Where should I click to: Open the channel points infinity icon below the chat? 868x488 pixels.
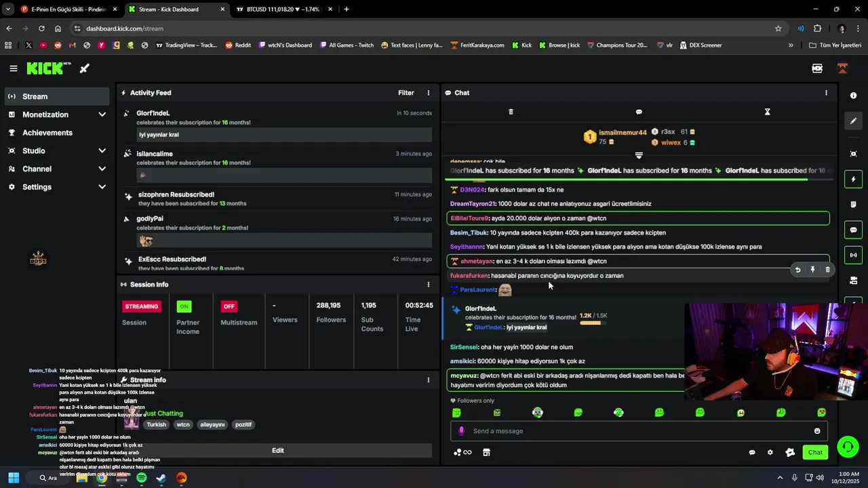point(462,453)
